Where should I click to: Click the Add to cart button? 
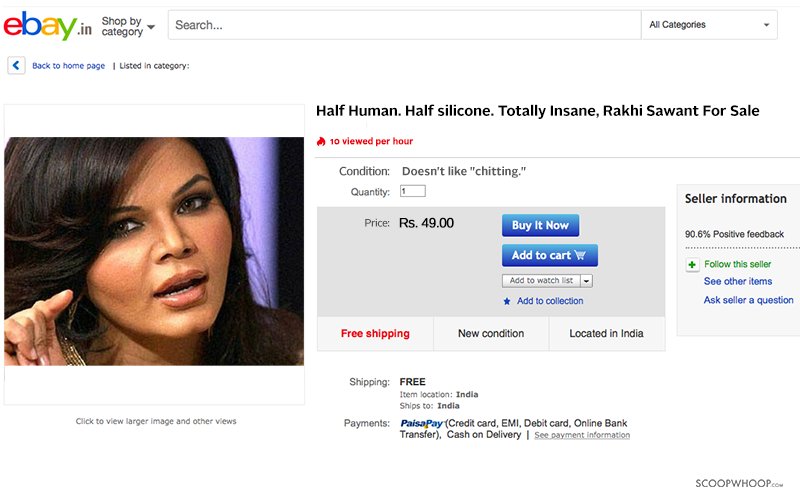coord(549,255)
